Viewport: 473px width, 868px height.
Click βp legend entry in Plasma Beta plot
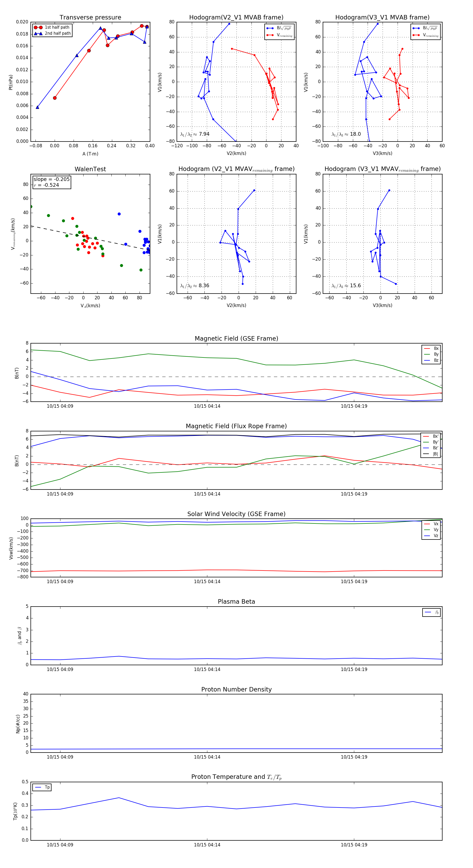pyautogui.click(x=431, y=612)
